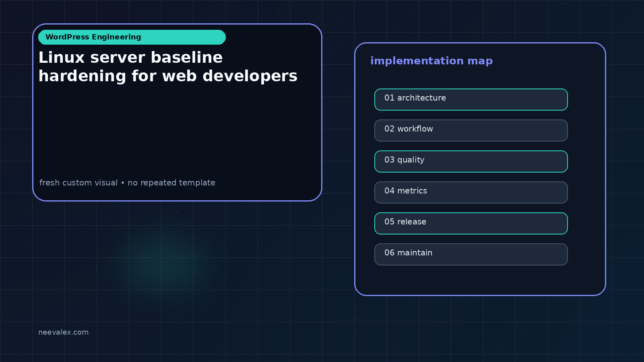Pick the 05 release step
644x362 pixels.
(x=471, y=223)
